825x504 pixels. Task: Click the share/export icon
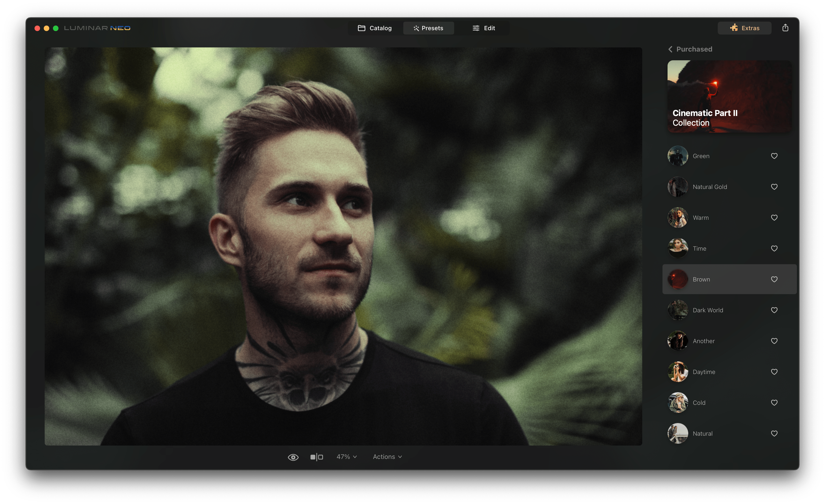point(785,28)
